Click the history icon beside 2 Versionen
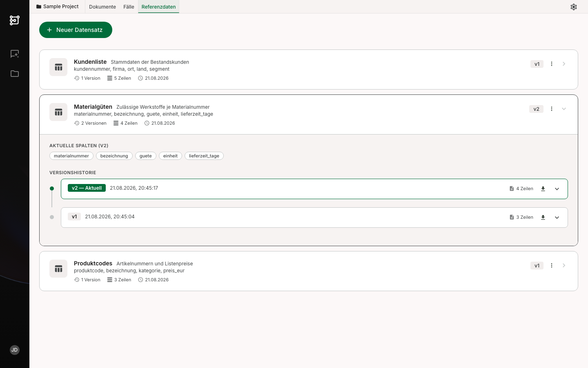 [77, 123]
